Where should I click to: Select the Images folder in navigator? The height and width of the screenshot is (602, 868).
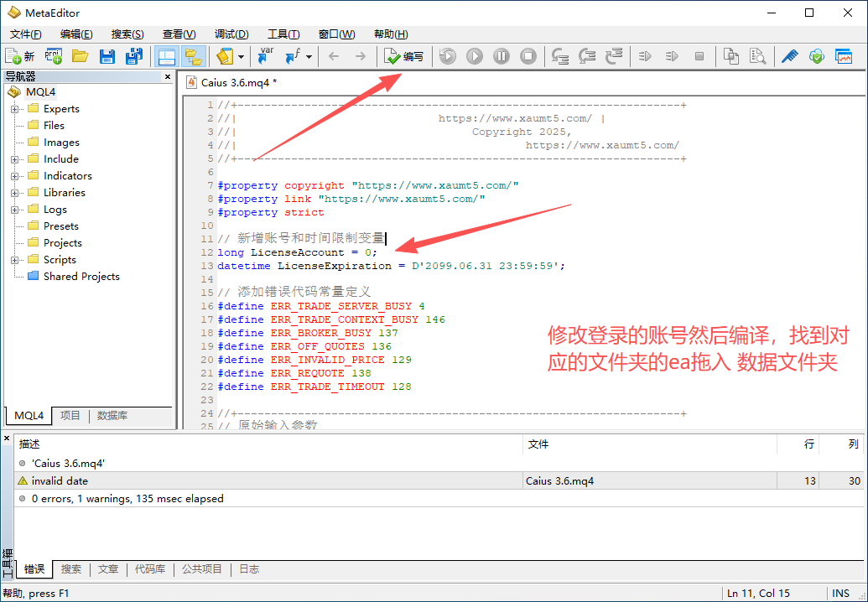point(61,143)
